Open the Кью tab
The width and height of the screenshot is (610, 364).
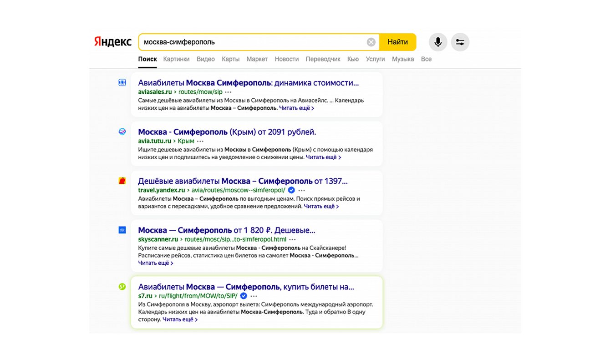[x=353, y=59]
